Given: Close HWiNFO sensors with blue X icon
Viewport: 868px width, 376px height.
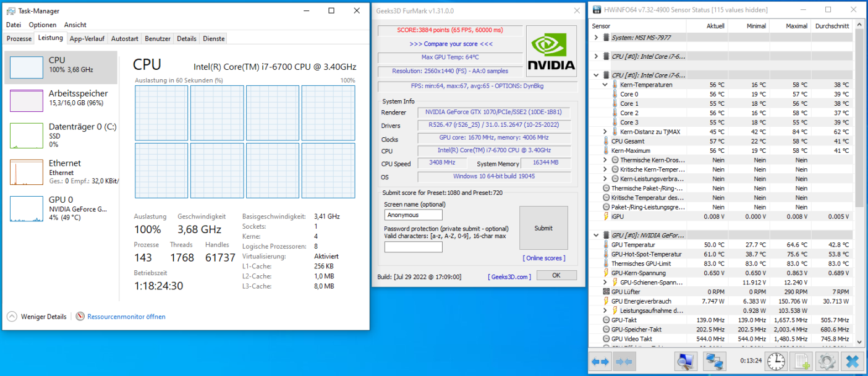Looking at the screenshot, I should coord(852,362).
